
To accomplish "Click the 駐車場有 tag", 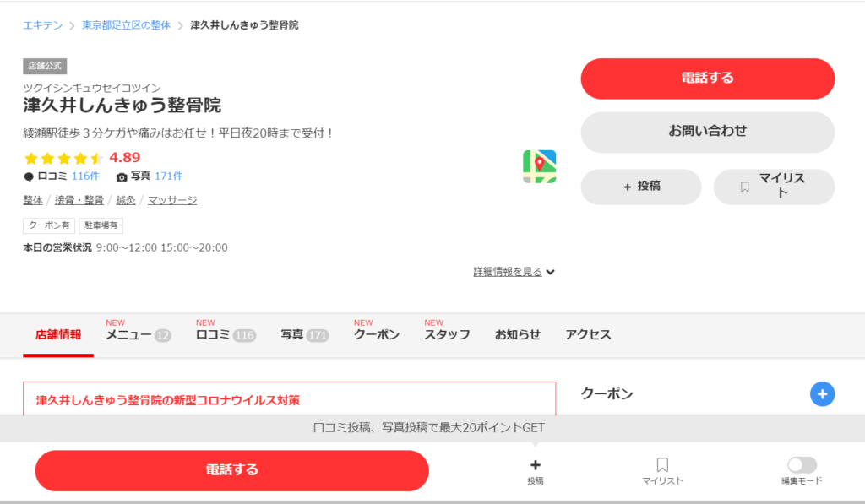I will pos(101,225).
